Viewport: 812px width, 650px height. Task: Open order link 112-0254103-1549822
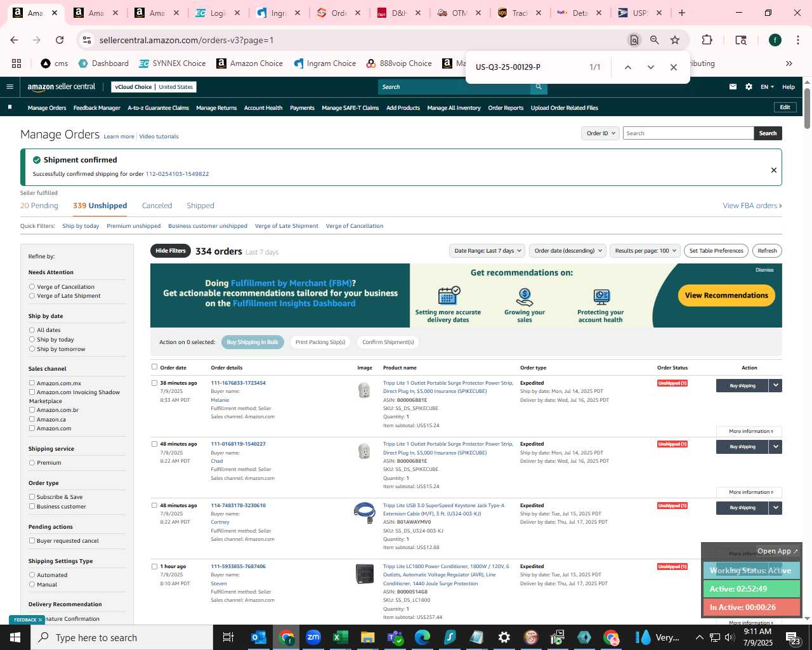coord(177,174)
